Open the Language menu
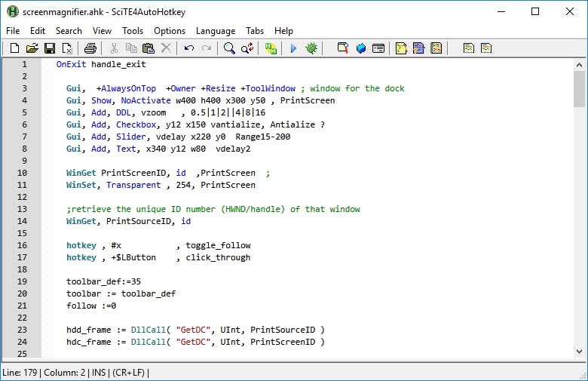Image resolution: width=588 pixels, height=381 pixels. coord(216,31)
